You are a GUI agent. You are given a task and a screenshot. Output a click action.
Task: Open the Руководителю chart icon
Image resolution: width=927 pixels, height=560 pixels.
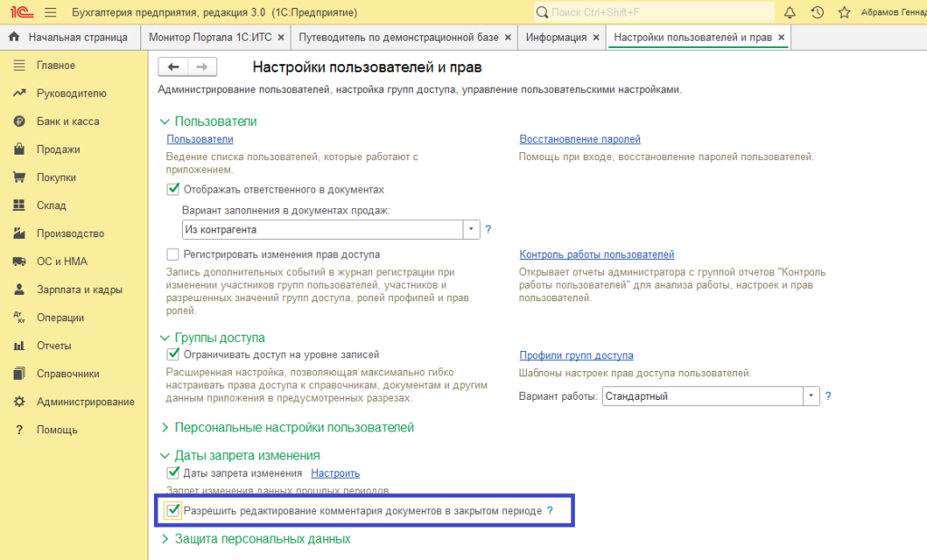(x=20, y=93)
